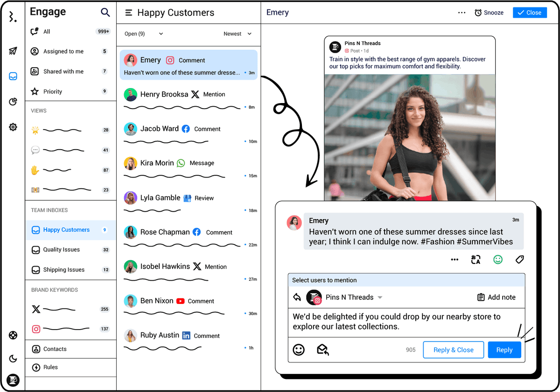Open the analytics pie chart in the left rail
The height and width of the screenshot is (392, 560).
[x=13, y=102]
